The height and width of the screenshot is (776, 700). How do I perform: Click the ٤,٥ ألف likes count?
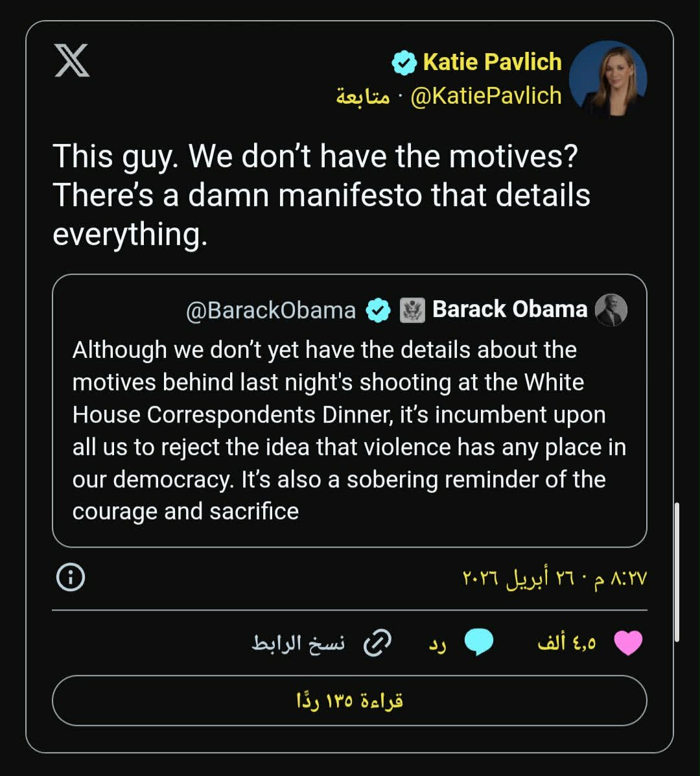[x=567, y=643]
